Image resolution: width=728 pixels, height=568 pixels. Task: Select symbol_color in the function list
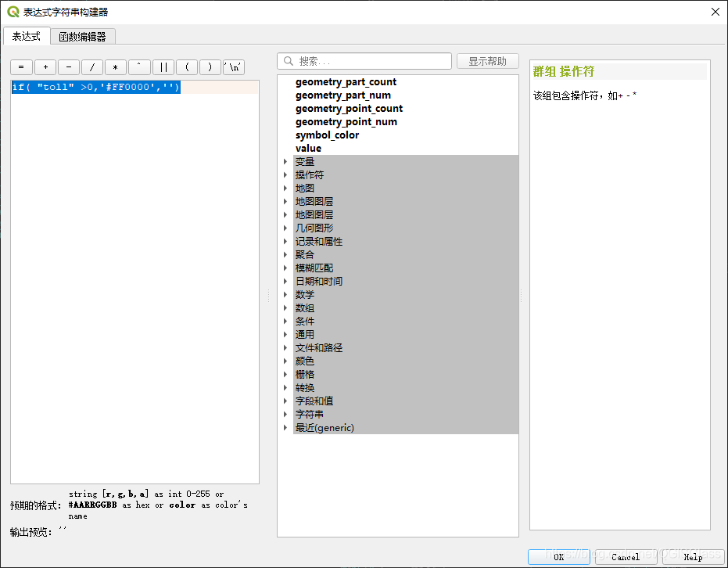pyautogui.click(x=328, y=135)
